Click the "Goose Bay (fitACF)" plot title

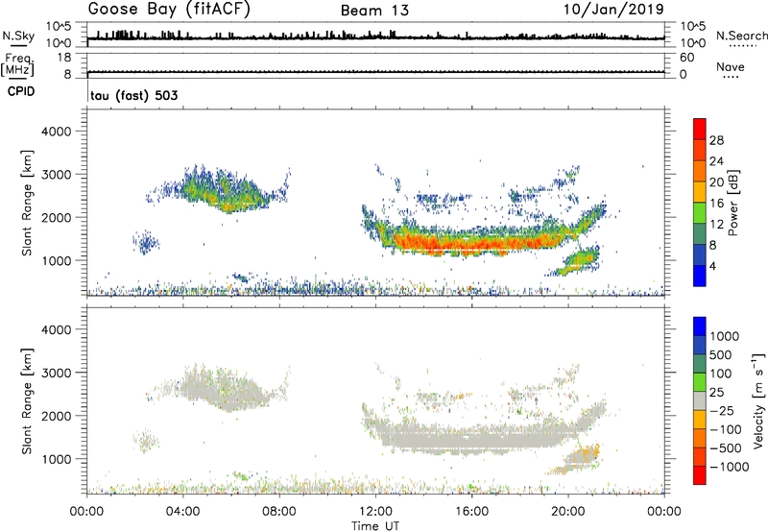click(169, 10)
